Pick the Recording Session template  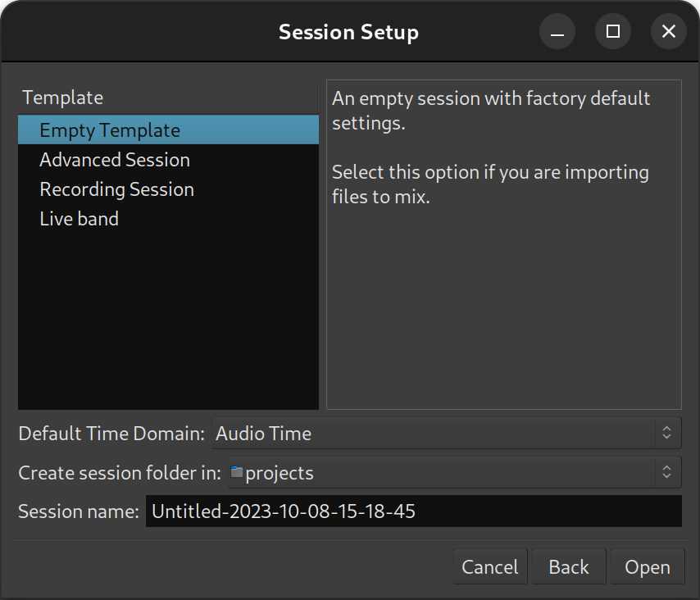point(168,189)
